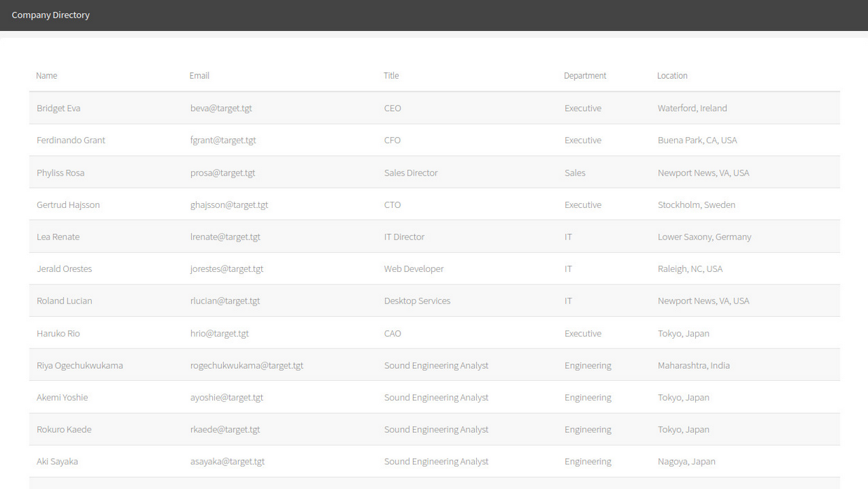Click the Department column header
This screenshot has width=868, height=489.
(584, 76)
